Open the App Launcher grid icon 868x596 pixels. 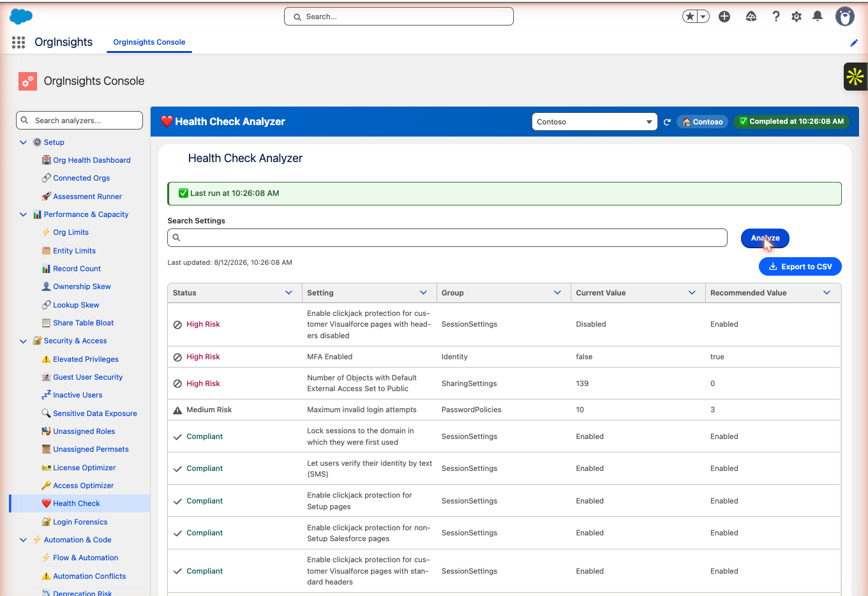pos(19,42)
